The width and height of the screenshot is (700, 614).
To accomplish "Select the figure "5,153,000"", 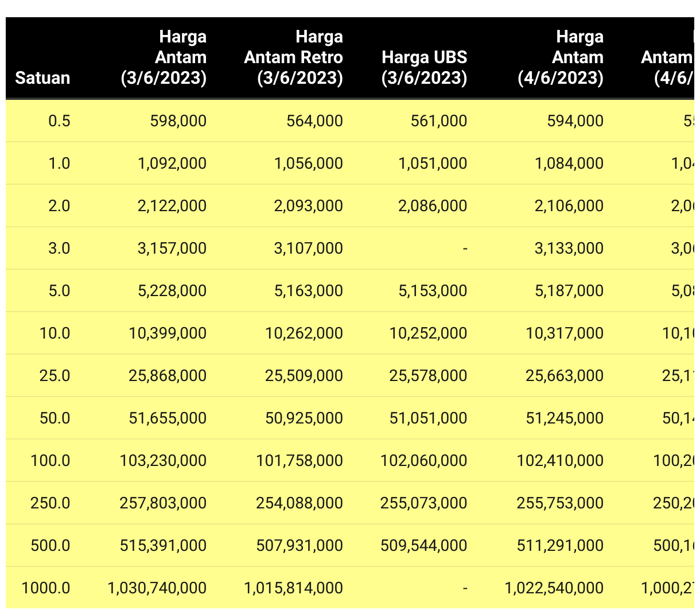I will (433, 290).
